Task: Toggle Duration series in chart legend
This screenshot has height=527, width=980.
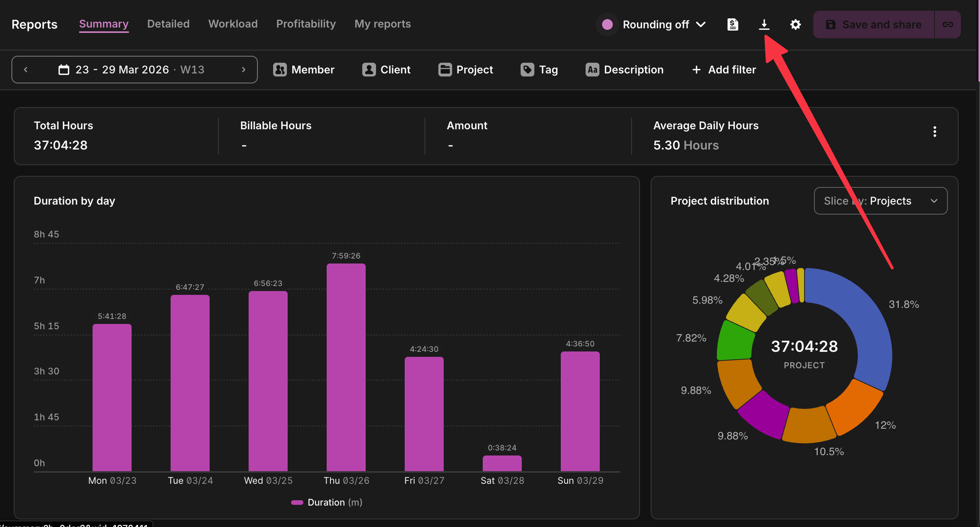Action: coord(327,502)
